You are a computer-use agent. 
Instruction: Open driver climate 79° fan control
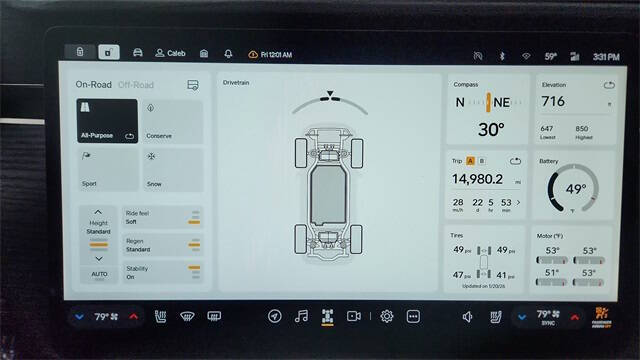106,317
